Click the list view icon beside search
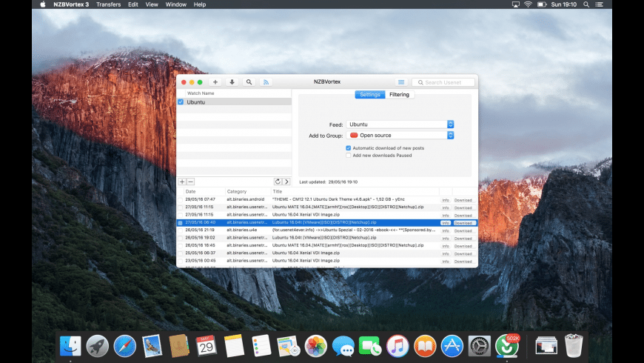The image size is (644, 363). [x=400, y=82]
